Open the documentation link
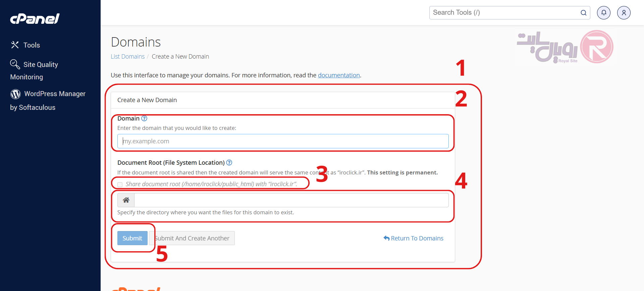 pos(338,75)
